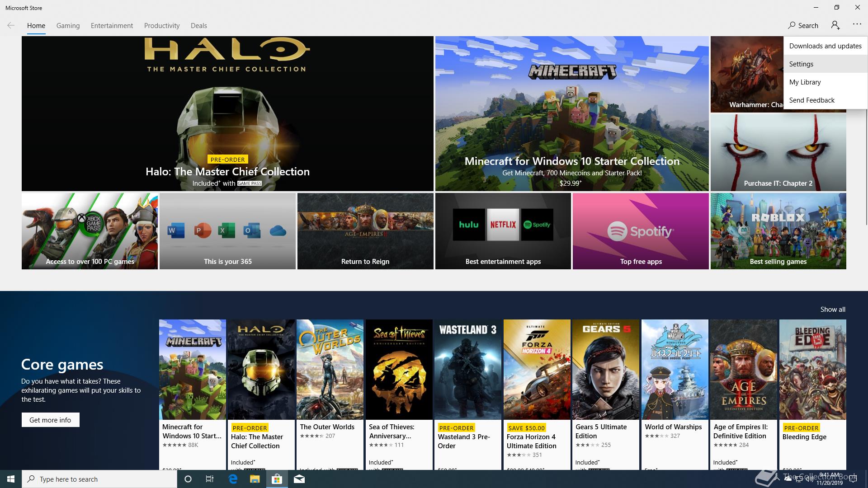Open File Explorer from taskbar
868x488 pixels.
[x=255, y=479]
